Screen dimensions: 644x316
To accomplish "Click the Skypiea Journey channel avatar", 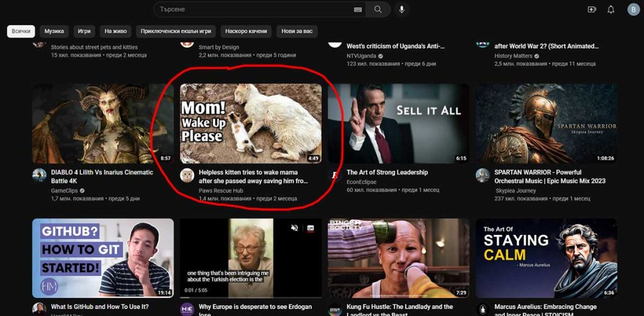I will 482,175.
